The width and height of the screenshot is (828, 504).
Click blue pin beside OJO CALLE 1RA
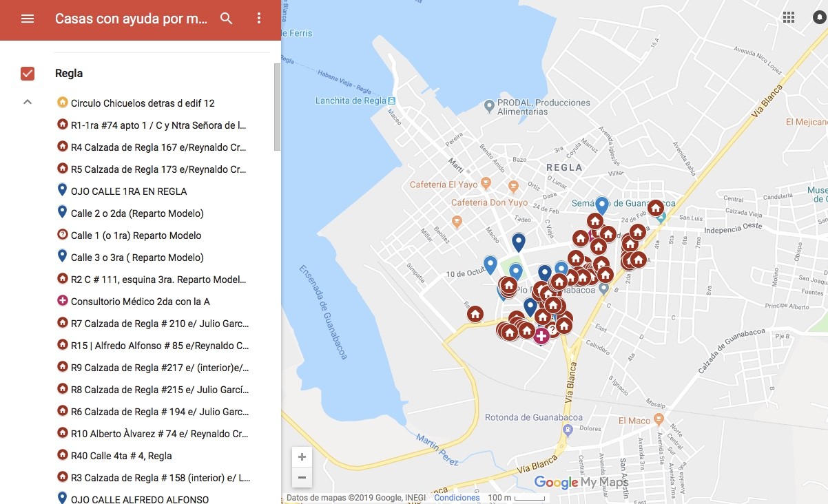[x=62, y=190]
